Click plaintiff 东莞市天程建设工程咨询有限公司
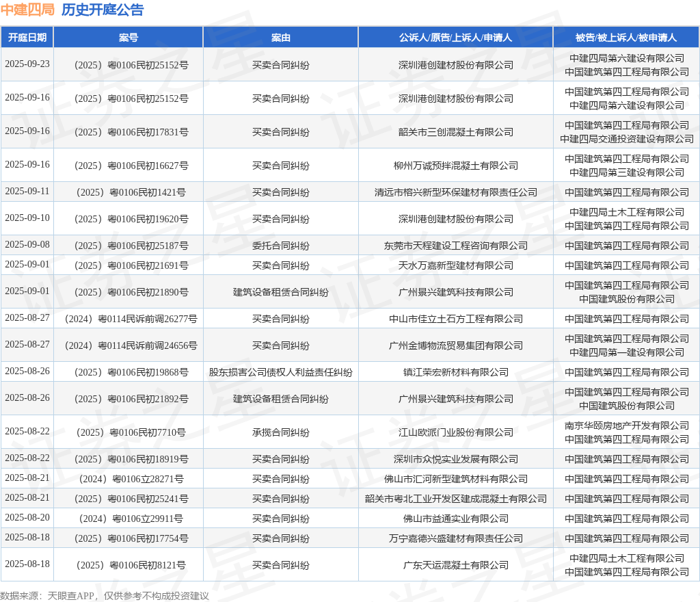This screenshot has width=700, height=602. point(456,246)
